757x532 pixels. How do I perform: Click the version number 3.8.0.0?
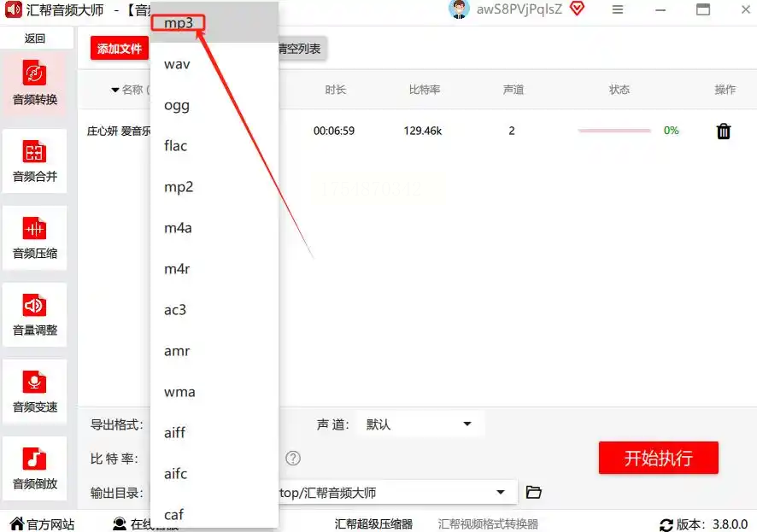coord(730,524)
